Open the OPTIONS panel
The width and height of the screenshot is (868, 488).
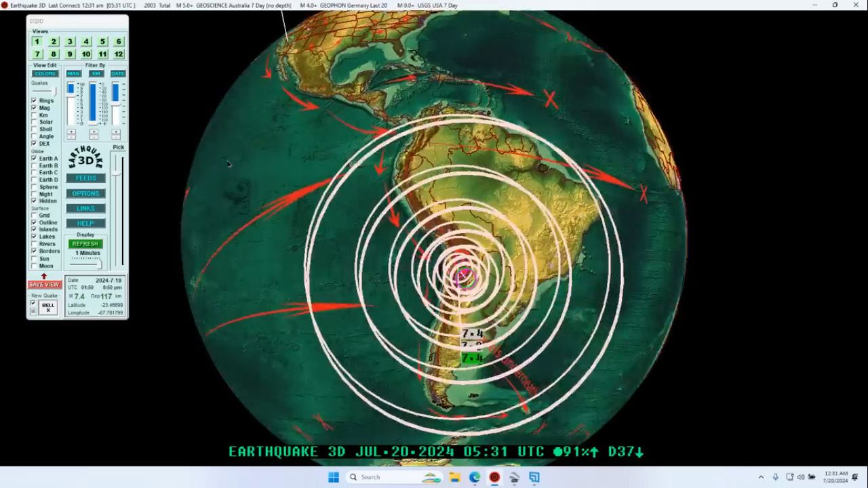(x=85, y=193)
